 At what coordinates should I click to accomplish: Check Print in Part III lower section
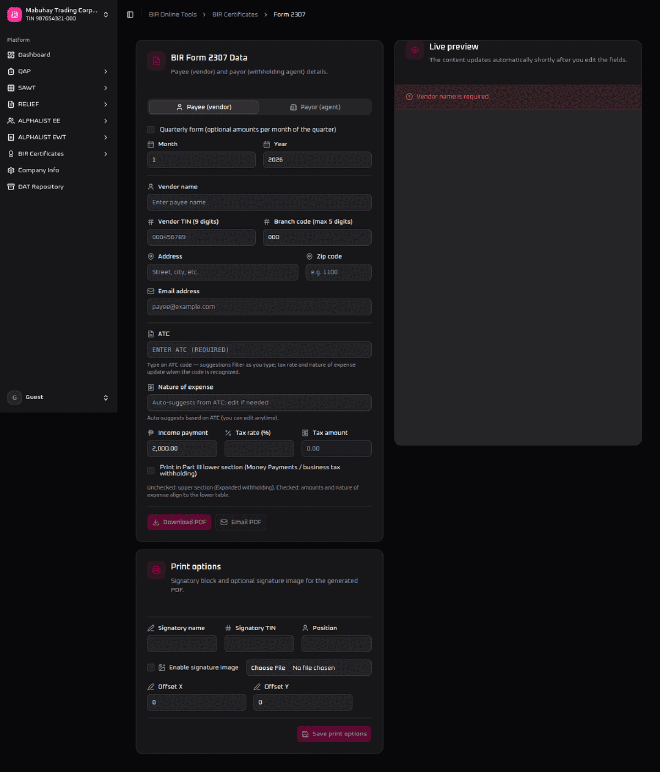point(151,471)
